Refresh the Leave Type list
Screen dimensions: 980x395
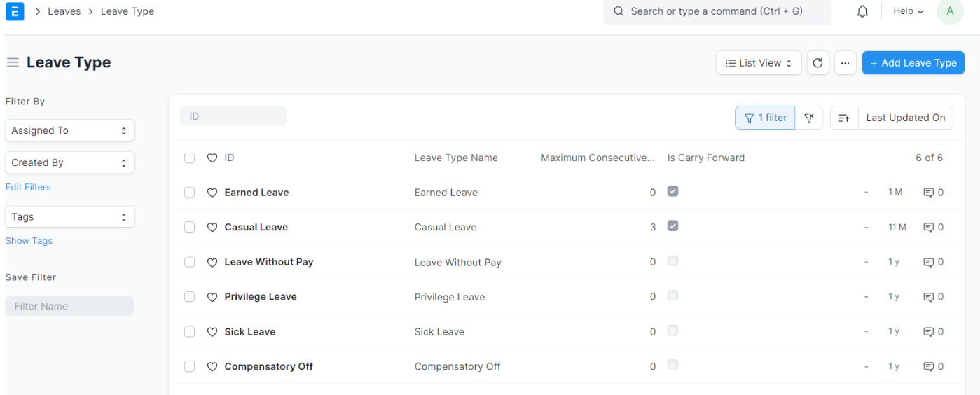(817, 62)
